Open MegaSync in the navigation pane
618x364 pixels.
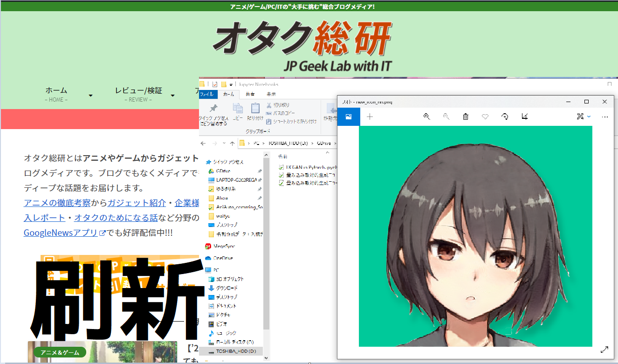pos(220,246)
